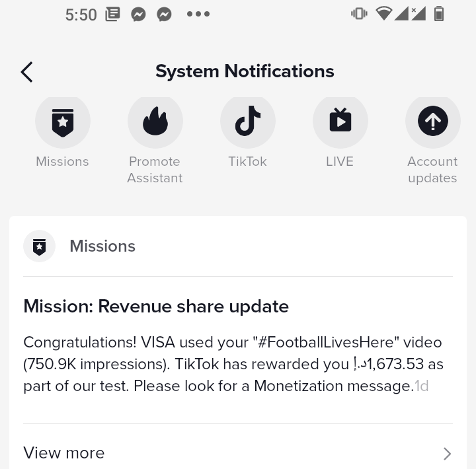Tap the first Messenger notification icon
This screenshot has height=469, width=476.
138,15
